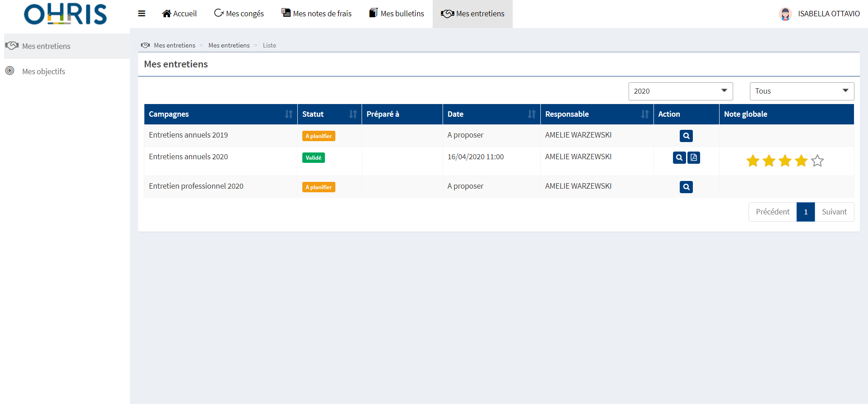The height and width of the screenshot is (404, 868).
Task: Sort table by Responsable column
Action: click(x=644, y=114)
